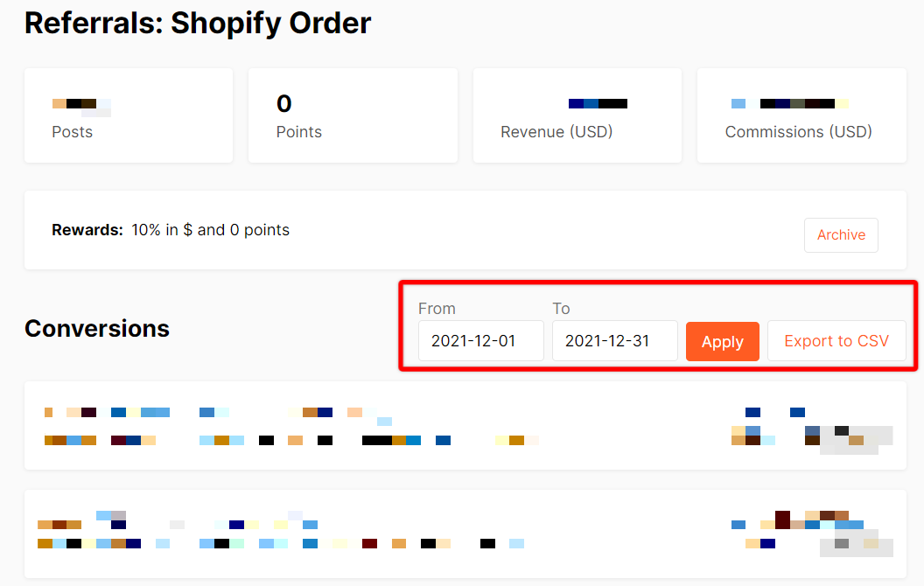Select the To date field
Image resolution: width=924 pixels, height=586 pixels.
[x=614, y=341]
